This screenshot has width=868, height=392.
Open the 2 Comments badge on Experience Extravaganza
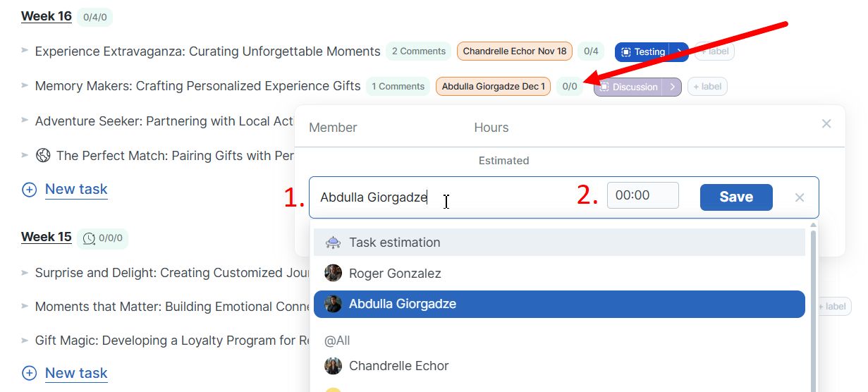point(418,51)
